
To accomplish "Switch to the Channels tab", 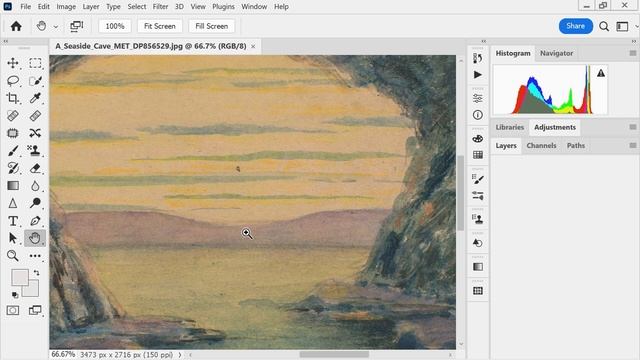I will pos(541,145).
